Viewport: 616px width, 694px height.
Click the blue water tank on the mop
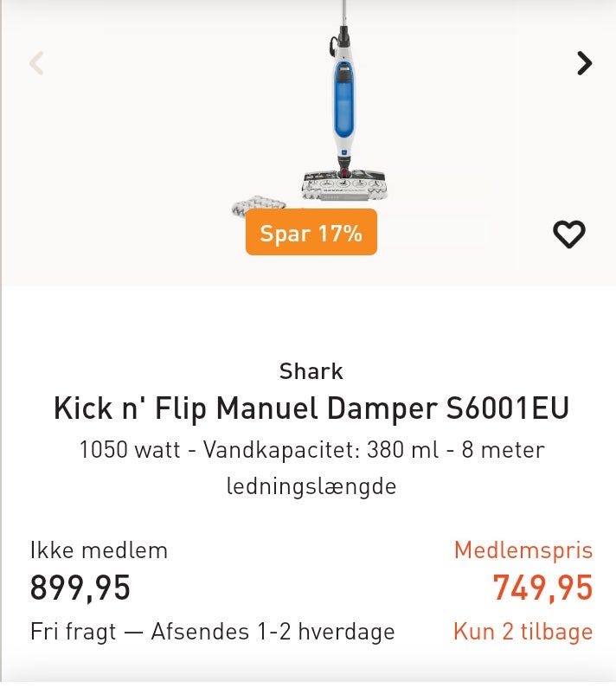click(x=343, y=100)
